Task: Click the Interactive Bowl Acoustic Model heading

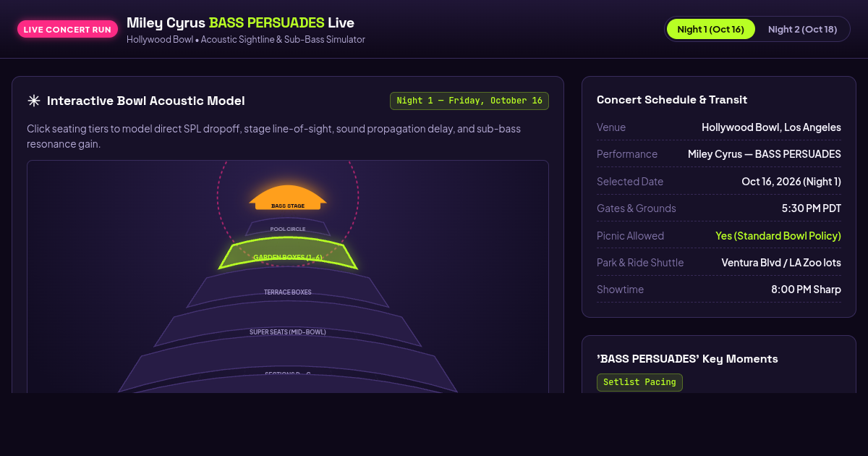Action: (146, 101)
